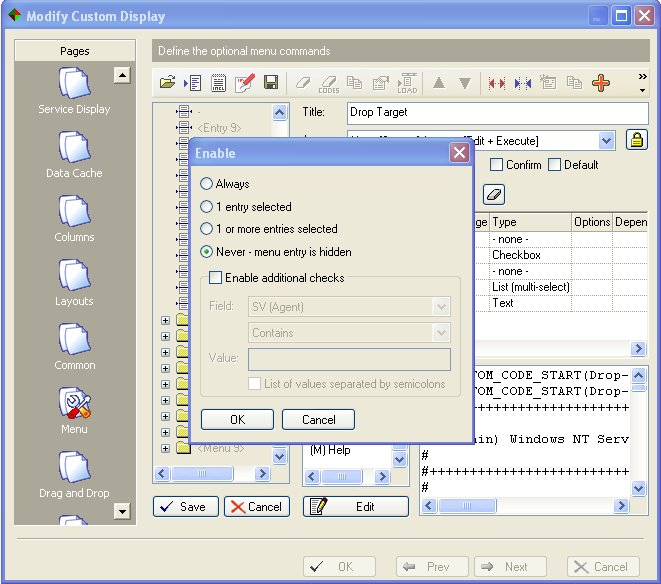
Task: Open the Data Cache page
Action: pos(74,155)
